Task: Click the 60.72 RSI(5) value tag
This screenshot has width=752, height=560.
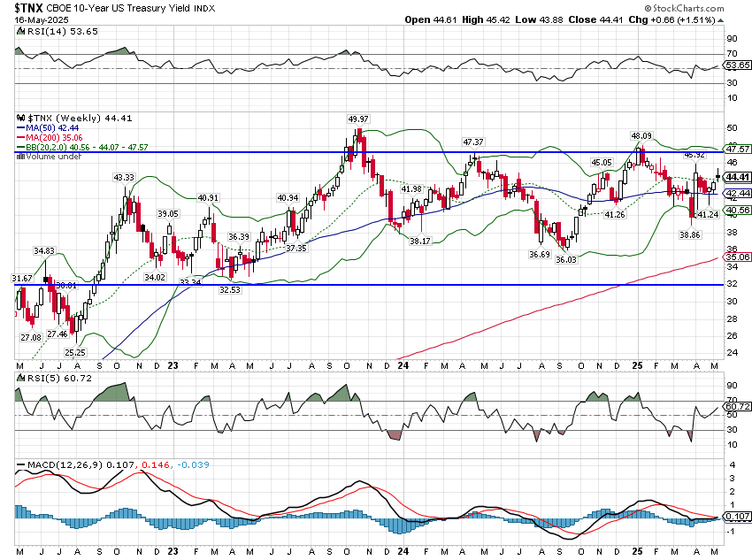Action: click(737, 403)
